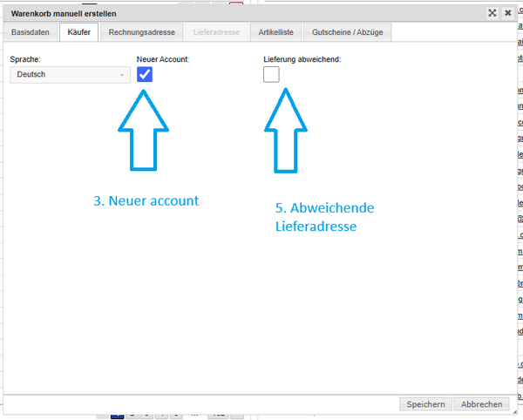
Task: Close the Warenkorb manuell erstellen dialog
Action: coord(507,13)
